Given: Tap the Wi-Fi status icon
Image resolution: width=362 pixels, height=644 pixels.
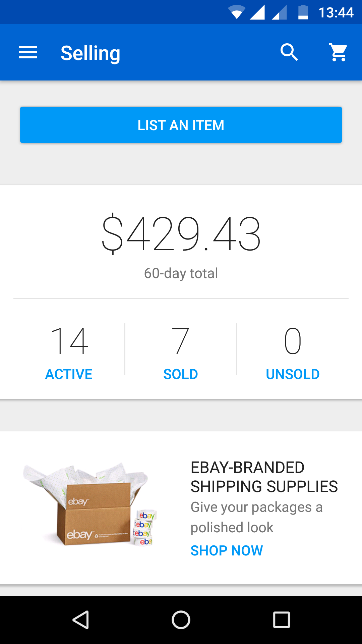Looking at the screenshot, I should [237, 12].
